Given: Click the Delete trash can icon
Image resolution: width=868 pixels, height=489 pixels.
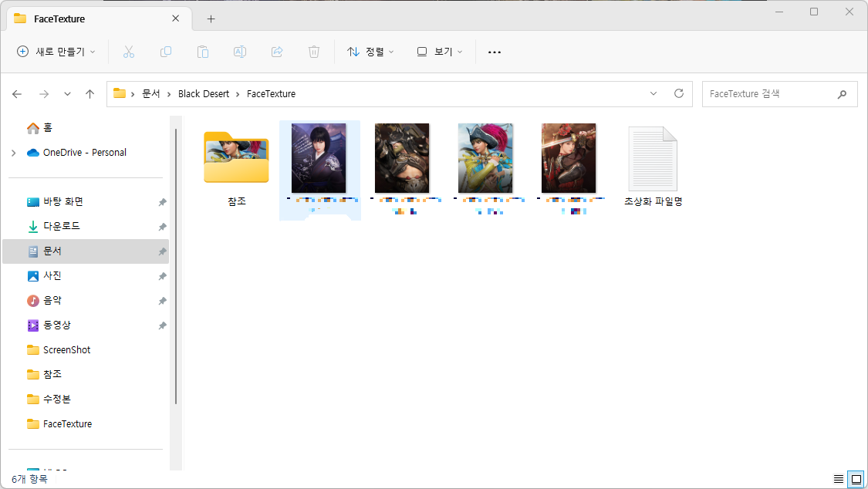Looking at the screenshot, I should (314, 52).
